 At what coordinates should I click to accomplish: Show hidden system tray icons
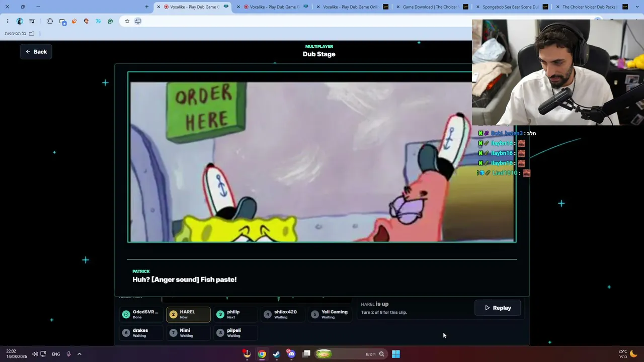[79, 354]
